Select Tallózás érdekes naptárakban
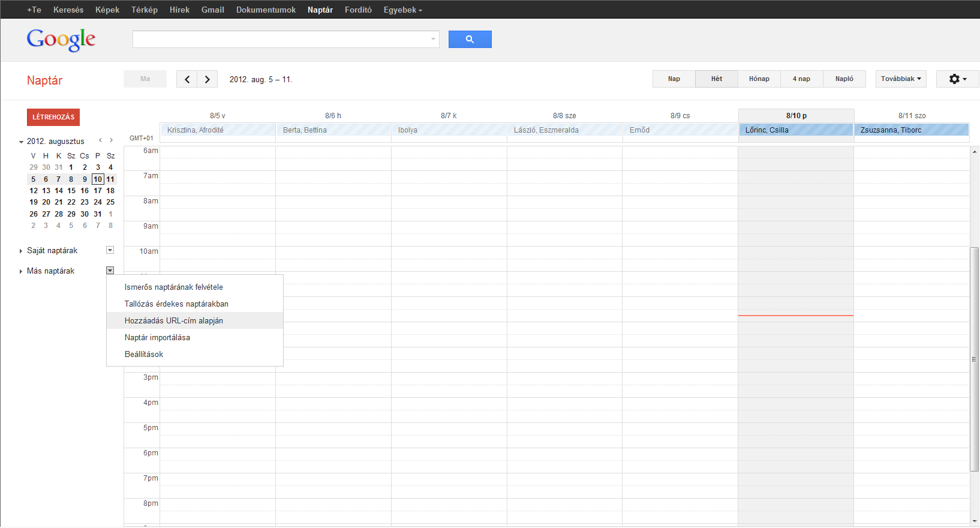Viewport: 980px width, 528px height. [x=195, y=304]
